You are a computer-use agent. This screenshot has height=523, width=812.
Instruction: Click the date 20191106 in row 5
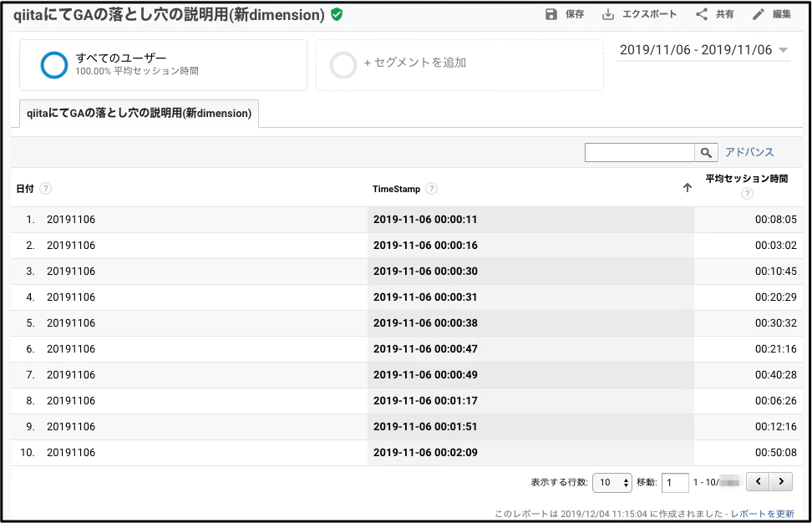click(71, 323)
